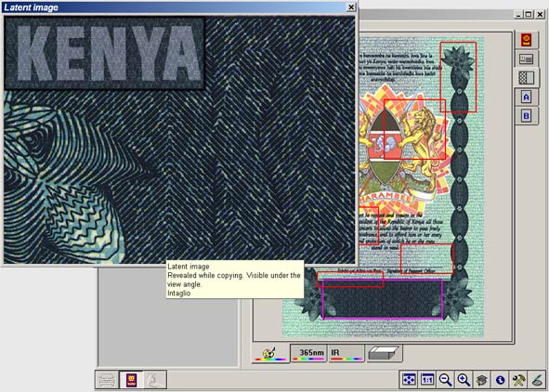Select the oblique light slab tab

(x=384, y=353)
